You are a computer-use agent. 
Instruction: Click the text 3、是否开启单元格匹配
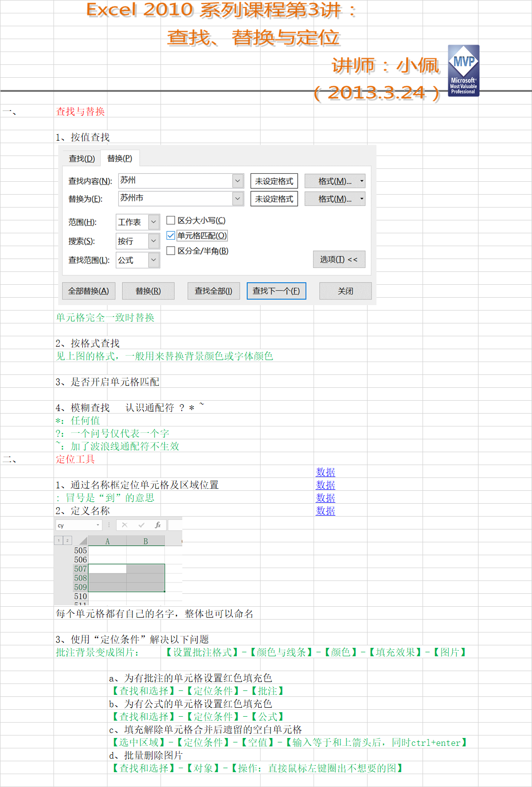pos(107,382)
